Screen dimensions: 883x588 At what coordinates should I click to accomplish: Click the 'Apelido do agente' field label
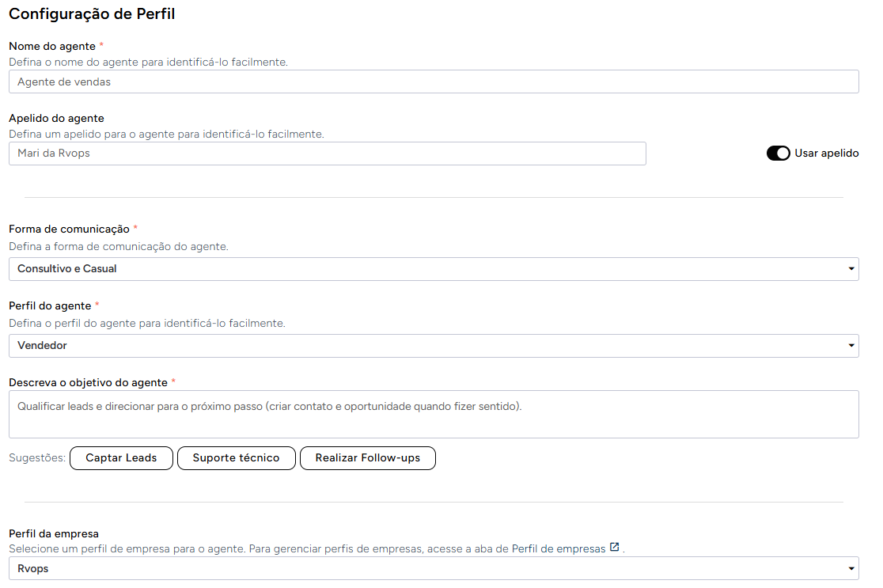click(x=56, y=119)
